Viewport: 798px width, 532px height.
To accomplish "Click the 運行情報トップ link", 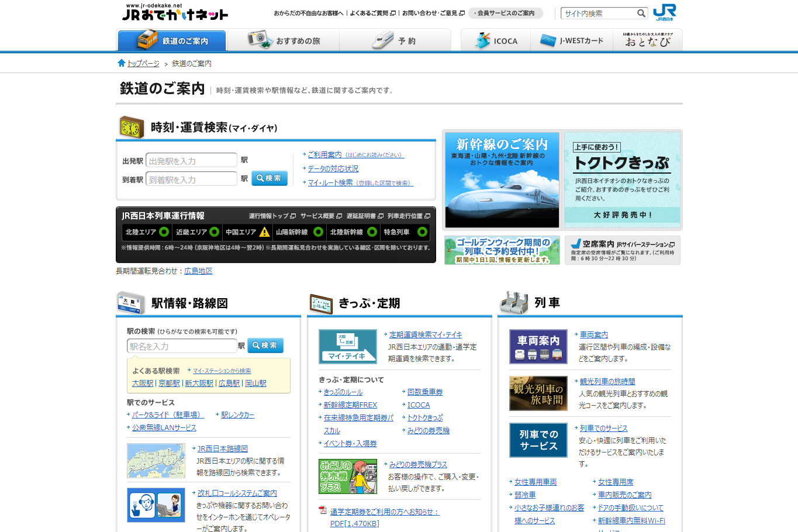I will 272,216.
